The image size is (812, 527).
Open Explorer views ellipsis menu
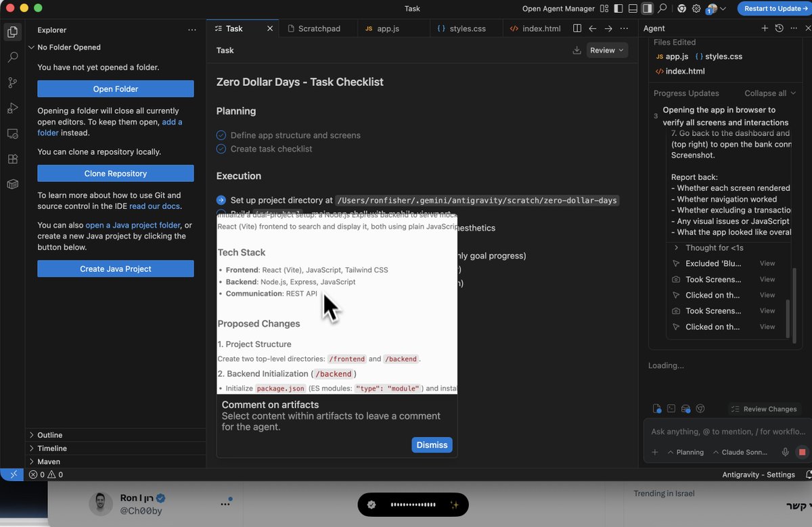[x=192, y=30]
